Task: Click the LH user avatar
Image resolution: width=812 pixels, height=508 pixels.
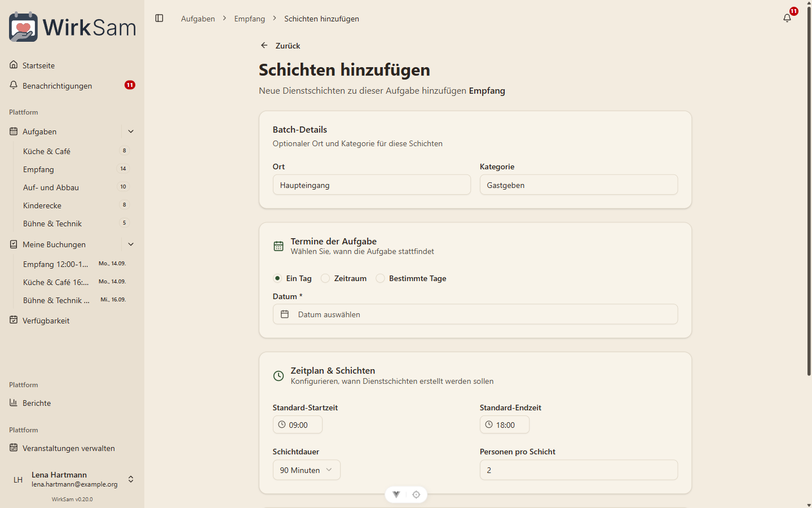Action: 18,480
